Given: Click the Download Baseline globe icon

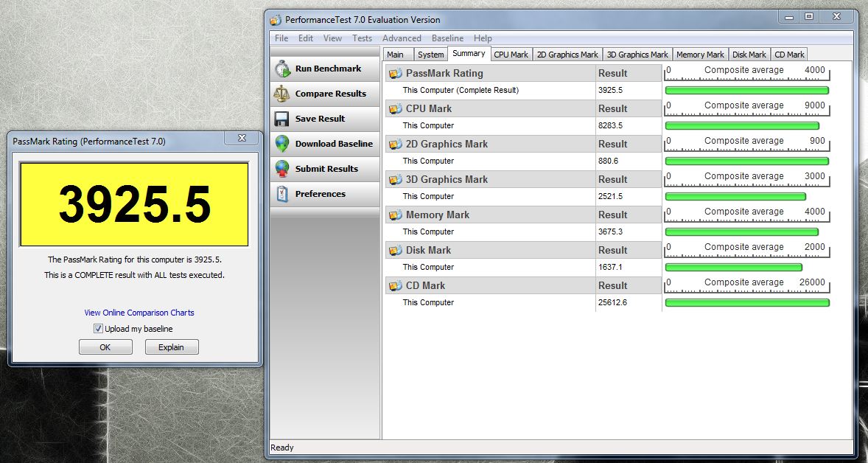Looking at the screenshot, I should (281, 144).
